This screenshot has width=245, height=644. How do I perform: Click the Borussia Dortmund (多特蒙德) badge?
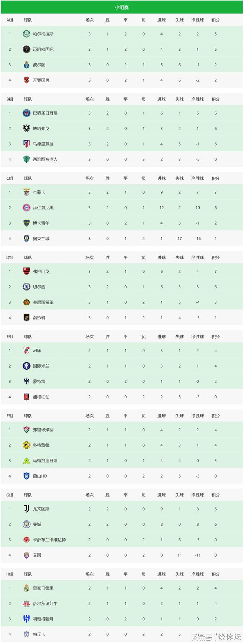click(x=26, y=445)
